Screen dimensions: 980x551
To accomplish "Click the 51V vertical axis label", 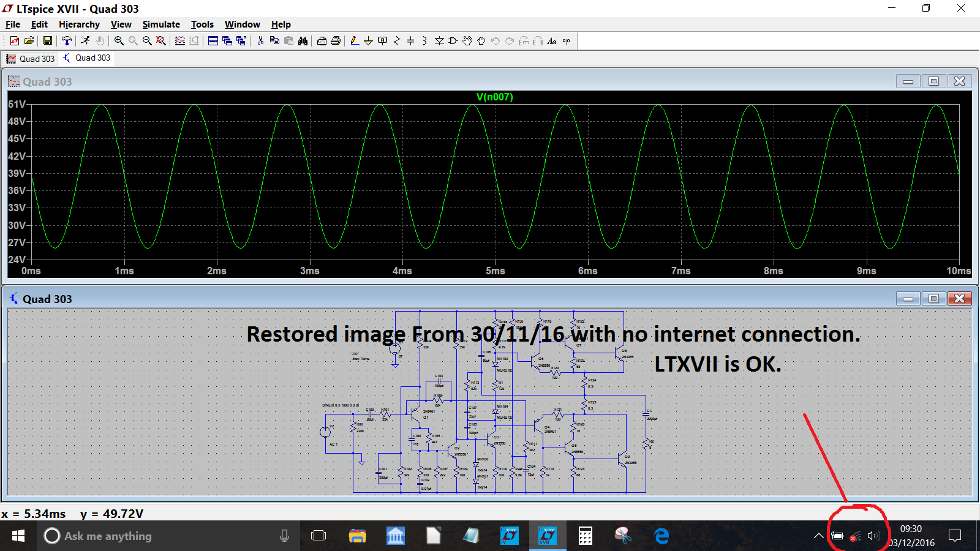I will (17, 104).
